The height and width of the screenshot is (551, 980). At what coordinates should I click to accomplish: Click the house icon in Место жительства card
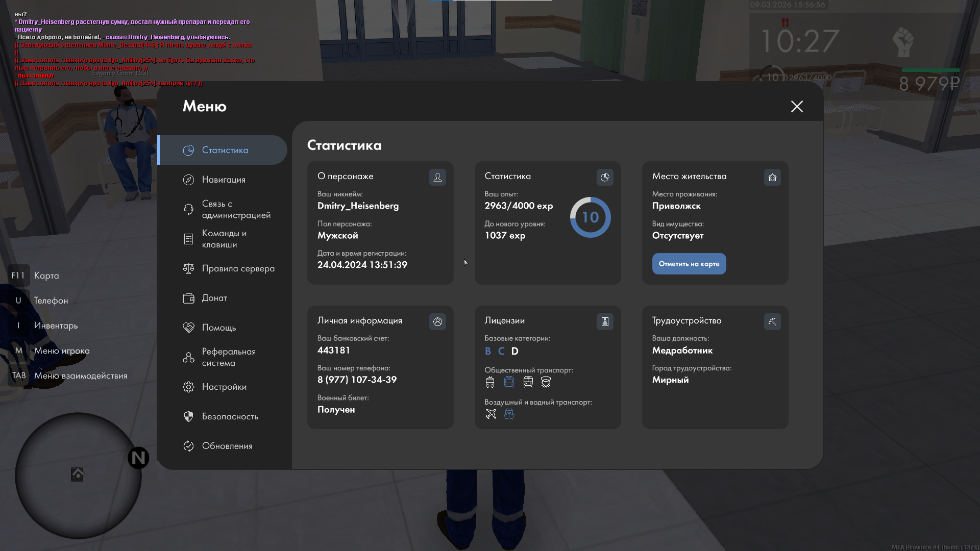click(x=772, y=177)
